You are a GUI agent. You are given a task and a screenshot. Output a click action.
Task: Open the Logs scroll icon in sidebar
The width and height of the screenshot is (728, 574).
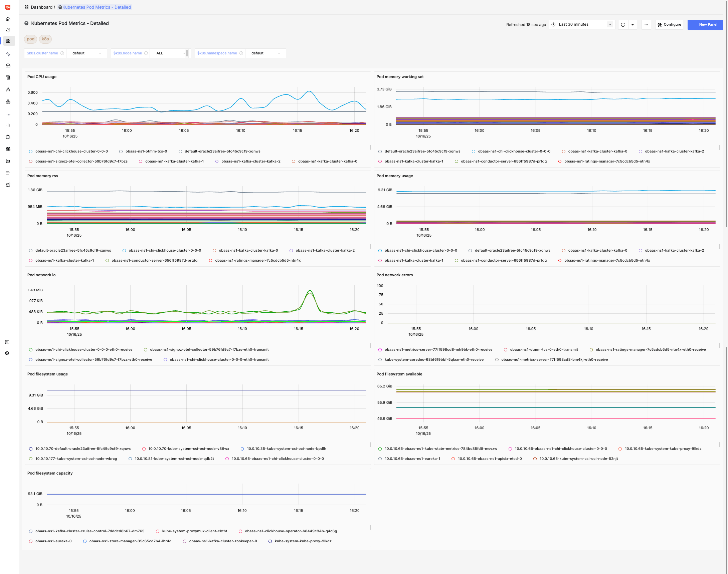8,77
